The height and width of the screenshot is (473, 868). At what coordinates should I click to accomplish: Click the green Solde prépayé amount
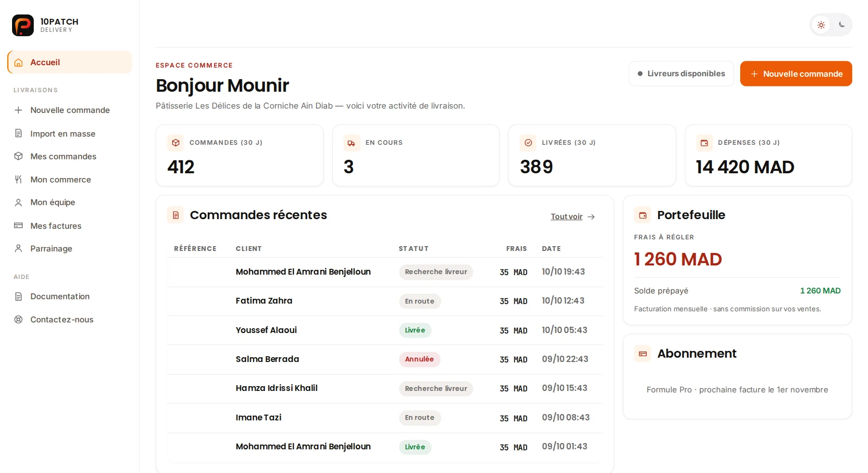pos(820,291)
